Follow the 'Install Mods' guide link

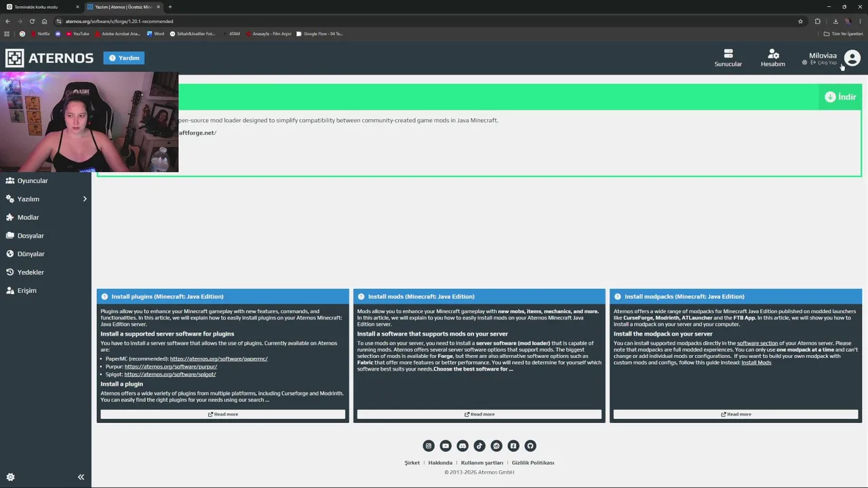point(756,363)
